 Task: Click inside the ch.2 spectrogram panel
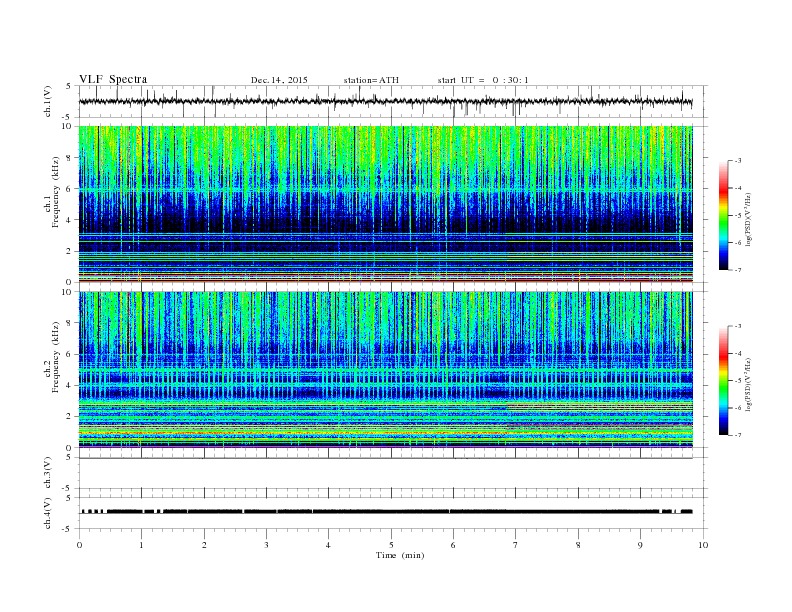pos(385,369)
